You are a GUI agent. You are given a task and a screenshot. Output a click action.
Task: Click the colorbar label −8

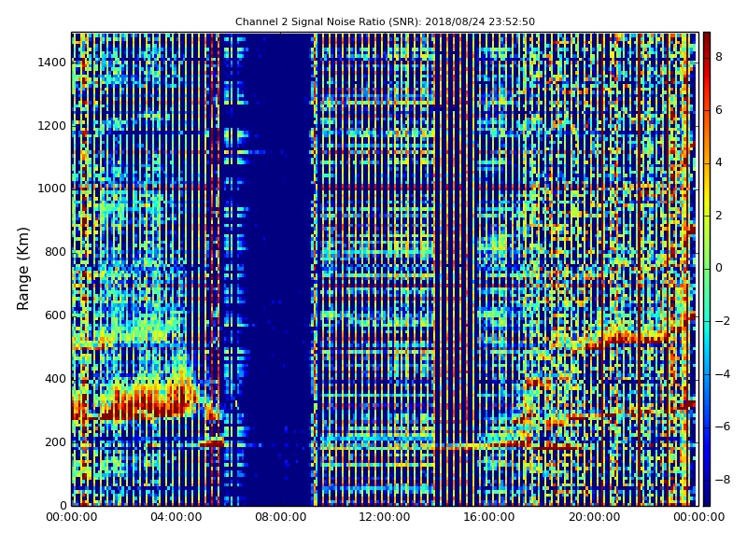click(722, 480)
